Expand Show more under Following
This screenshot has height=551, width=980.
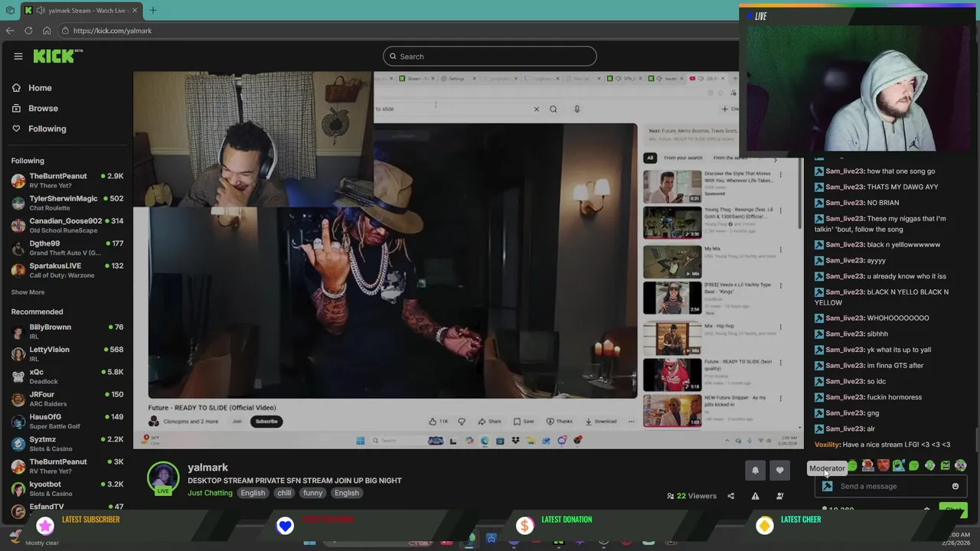28,292
